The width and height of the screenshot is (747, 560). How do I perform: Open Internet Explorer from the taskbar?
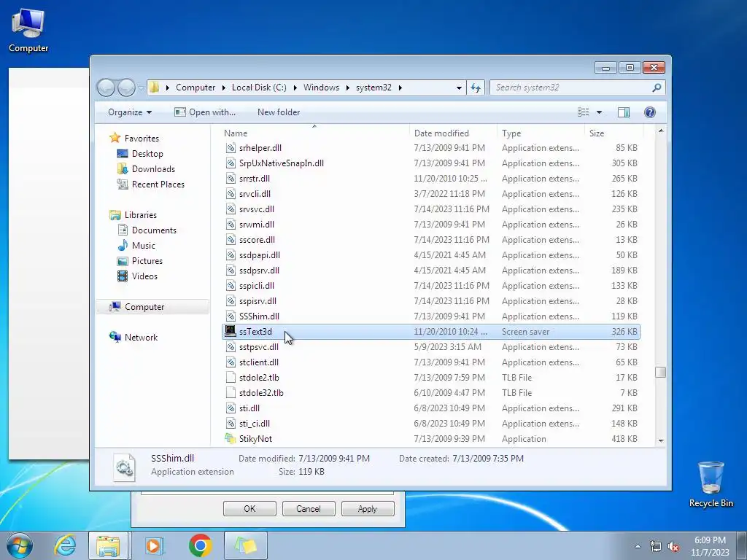click(x=65, y=545)
